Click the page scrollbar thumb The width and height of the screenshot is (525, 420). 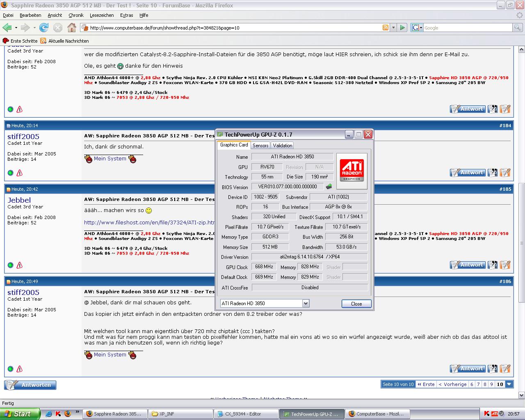click(521, 242)
